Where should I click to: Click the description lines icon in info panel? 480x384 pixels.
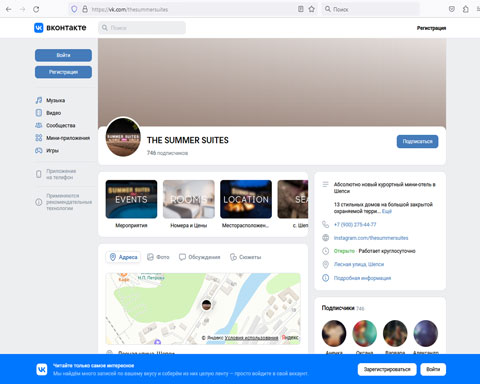pos(325,184)
